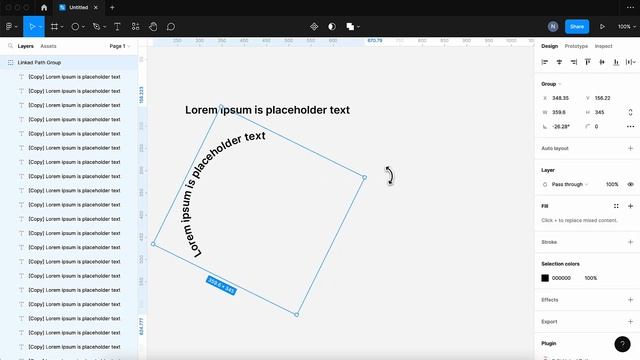
Task: Click the Y position field 156.22
Action: pos(602,98)
